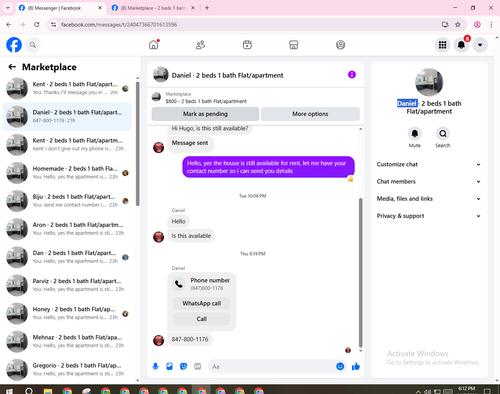Click the taskbar clock showing 6:12 PM
500x394 pixels.
pos(466,390)
